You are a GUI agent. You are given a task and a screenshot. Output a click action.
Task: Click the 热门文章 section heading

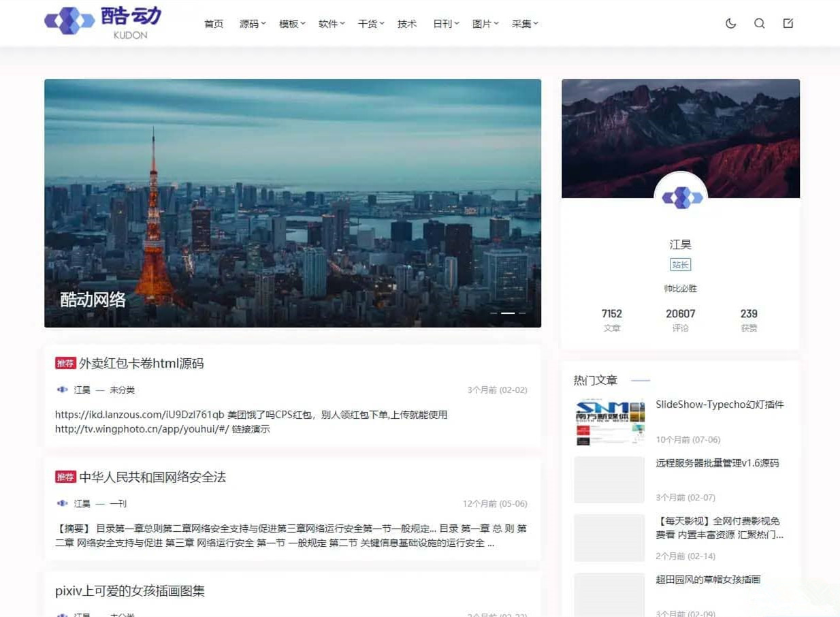pos(596,380)
